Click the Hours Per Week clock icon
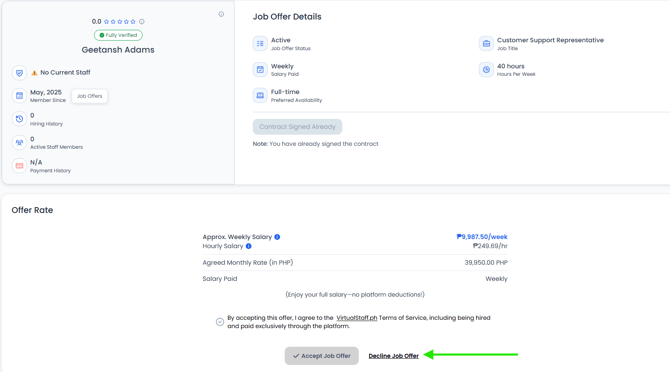Image resolution: width=670 pixels, height=372 pixels. click(x=486, y=70)
